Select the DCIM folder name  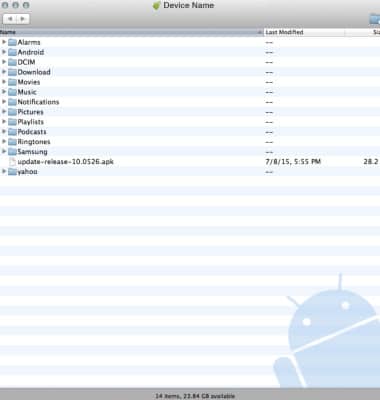26,62
